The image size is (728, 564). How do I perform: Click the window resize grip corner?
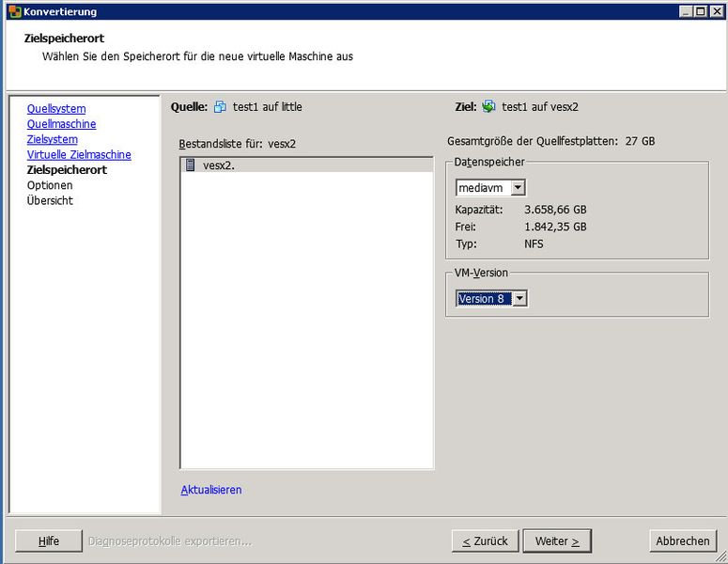[721, 557]
